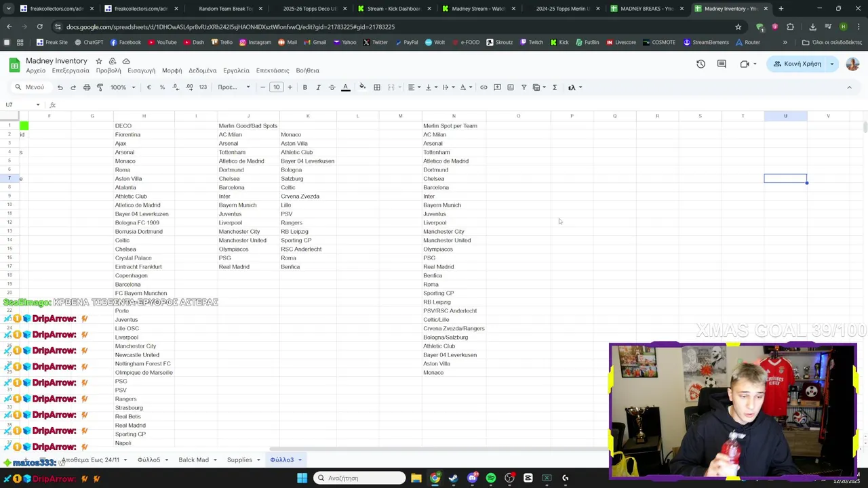Open Steam from the Windows taskbar

tap(454, 479)
